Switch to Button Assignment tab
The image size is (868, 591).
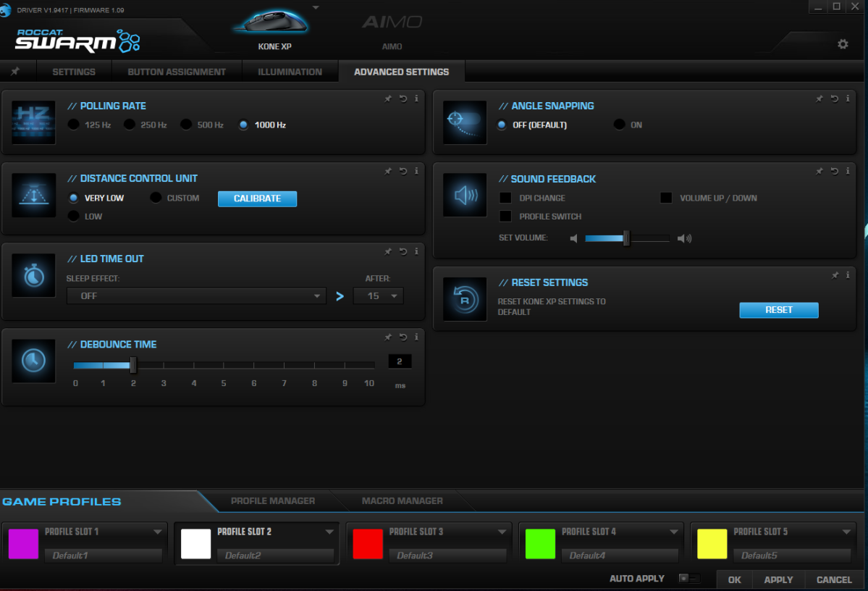click(x=177, y=72)
